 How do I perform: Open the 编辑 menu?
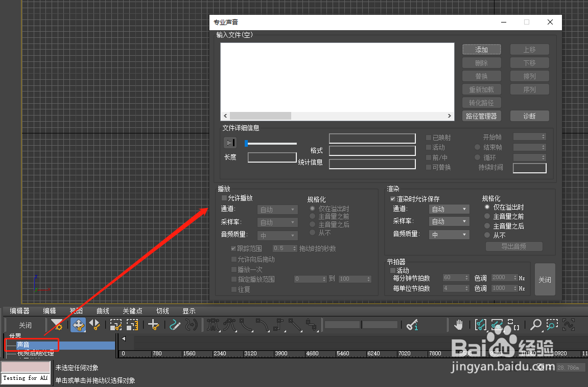click(50, 311)
